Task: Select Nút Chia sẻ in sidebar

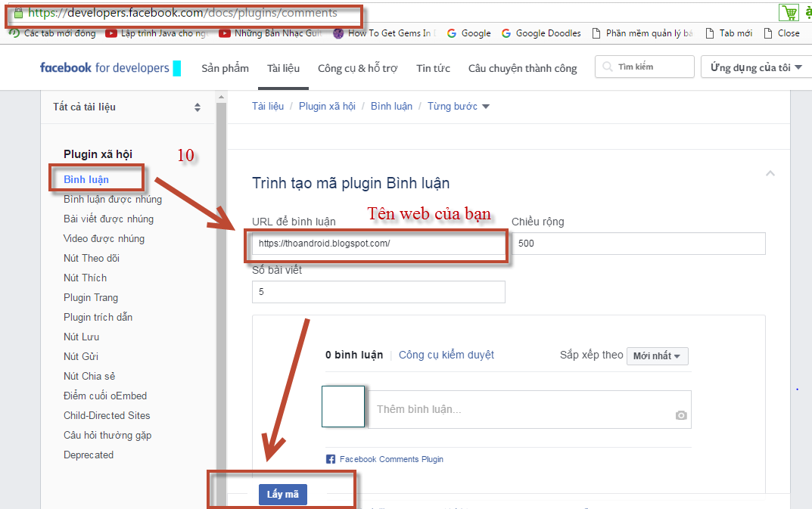Action: tap(89, 377)
